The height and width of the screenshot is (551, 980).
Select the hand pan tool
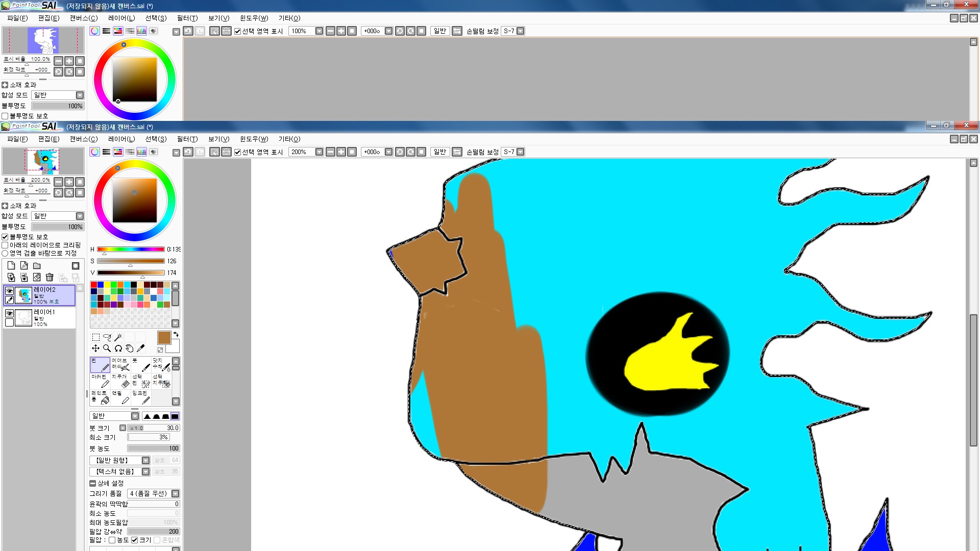tap(130, 348)
